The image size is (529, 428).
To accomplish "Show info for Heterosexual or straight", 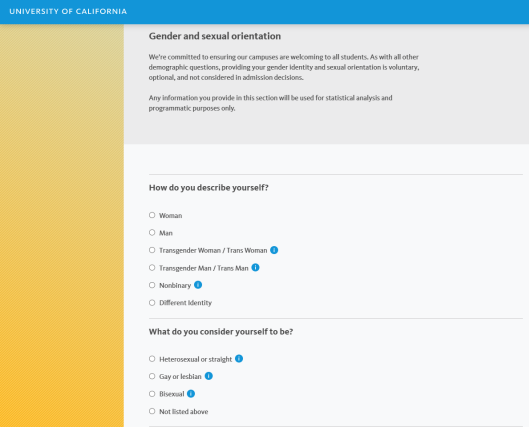I will [239, 359].
